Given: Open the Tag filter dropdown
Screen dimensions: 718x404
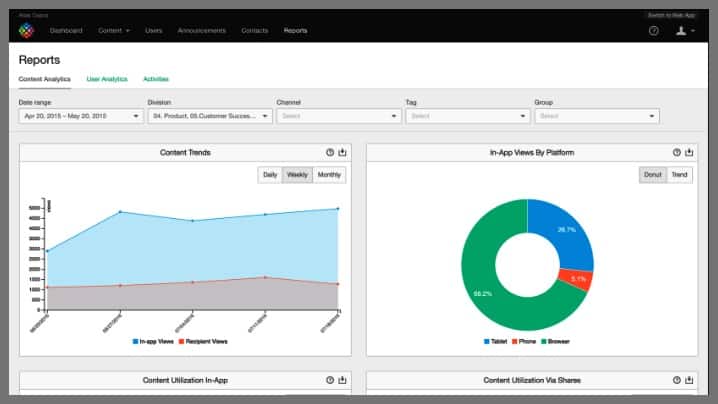Looking at the screenshot, I should click(467, 116).
